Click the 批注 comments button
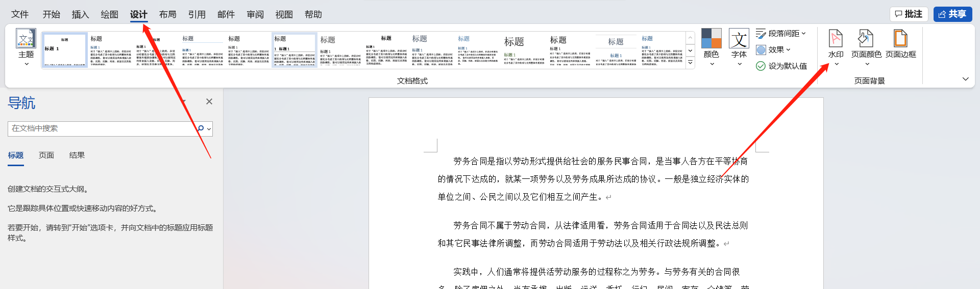980x289 pixels. [909, 14]
